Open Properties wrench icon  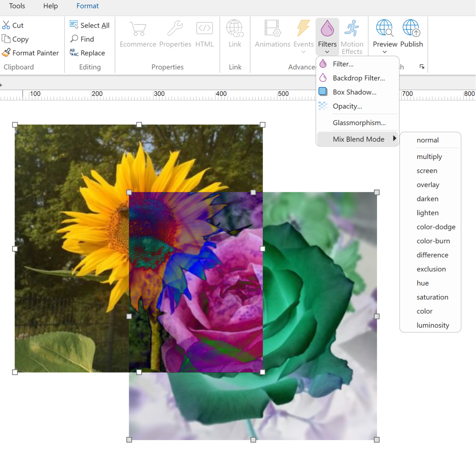175,29
